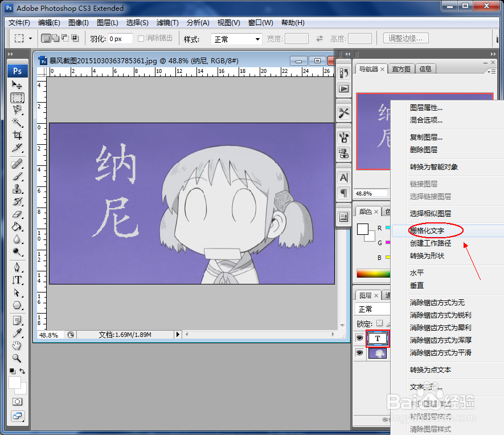The height and width of the screenshot is (435, 504).
Task: Grab the Hand tool
Action: coord(17,345)
